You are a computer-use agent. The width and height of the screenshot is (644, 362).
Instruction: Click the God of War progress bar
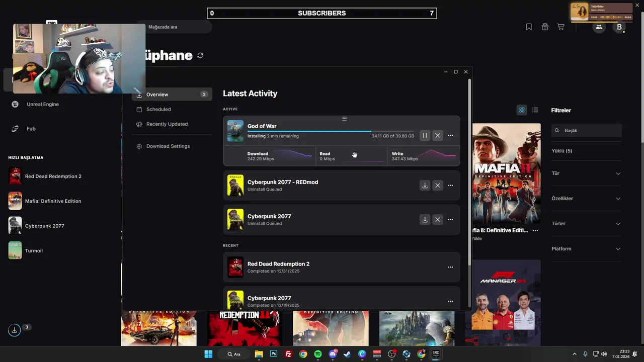pyautogui.click(x=331, y=131)
